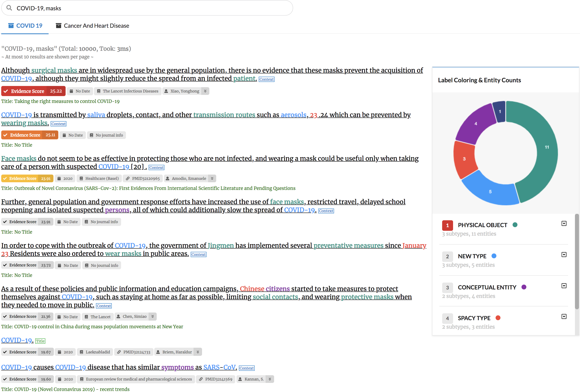Click book icon beside The Lancet Infectious Diseases
Viewport: 580px width, 392px height.
[x=99, y=91]
